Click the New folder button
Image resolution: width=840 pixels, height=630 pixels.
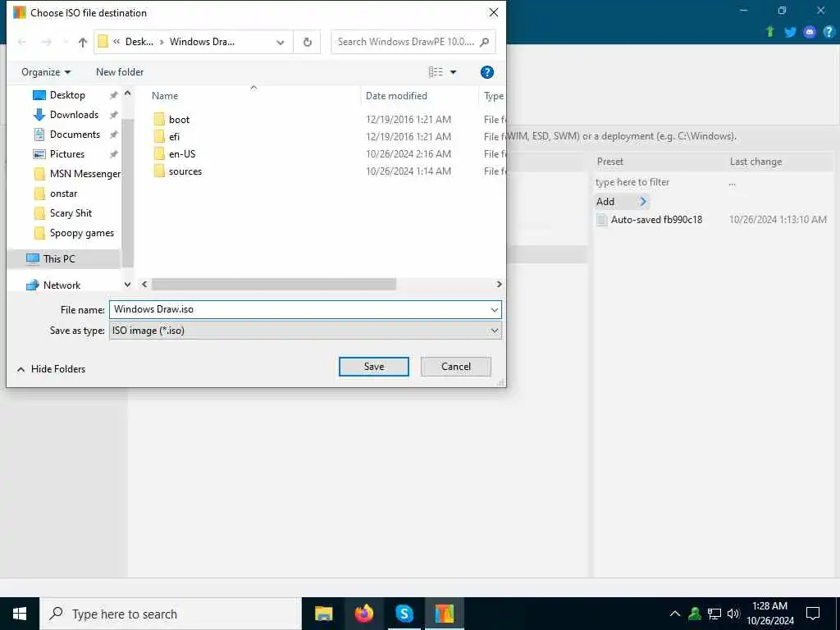[120, 72]
